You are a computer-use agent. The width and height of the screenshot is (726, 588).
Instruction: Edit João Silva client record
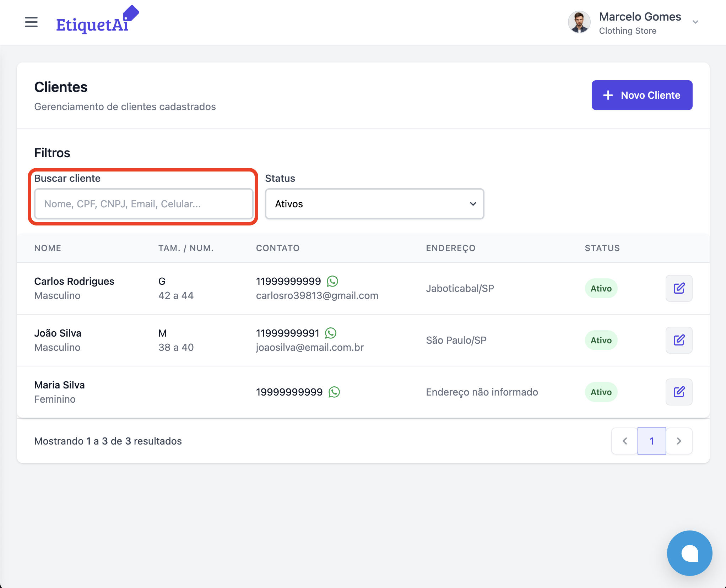tap(678, 340)
